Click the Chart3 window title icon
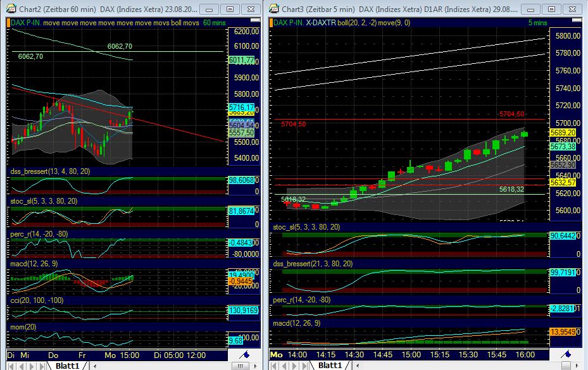 pyautogui.click(x=273, y=9)
